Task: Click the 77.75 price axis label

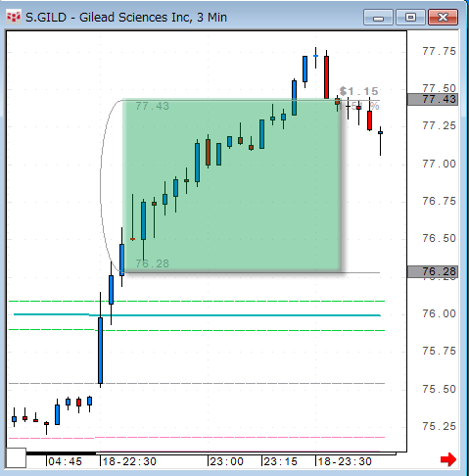Action: click(x=439, y=51)
